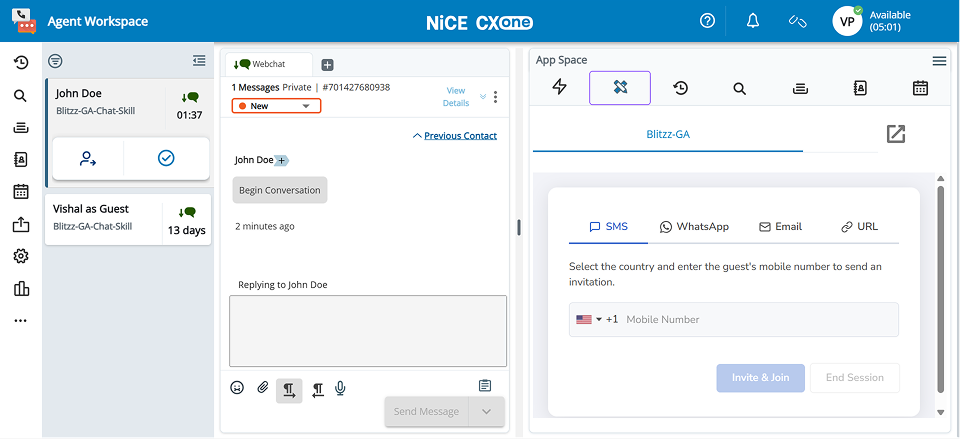The height and width of the screenshot is (439, 960).
Task: Open the Send Message options arrow
Action: [x=487, y=411]
